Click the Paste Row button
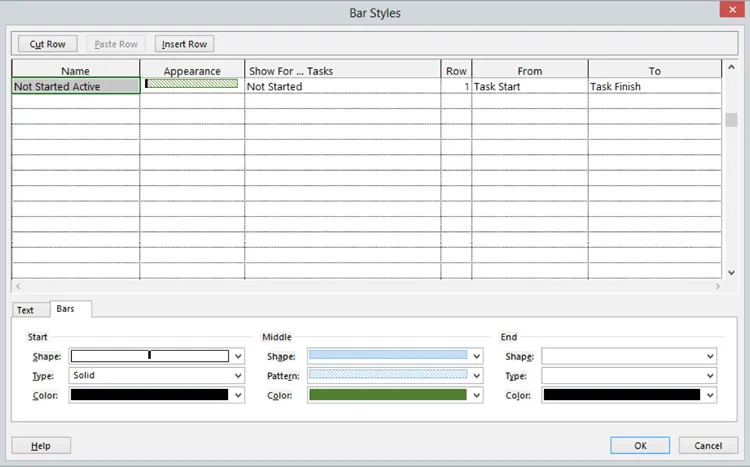Viewport: 750px width, 467px height. [116, 44]
